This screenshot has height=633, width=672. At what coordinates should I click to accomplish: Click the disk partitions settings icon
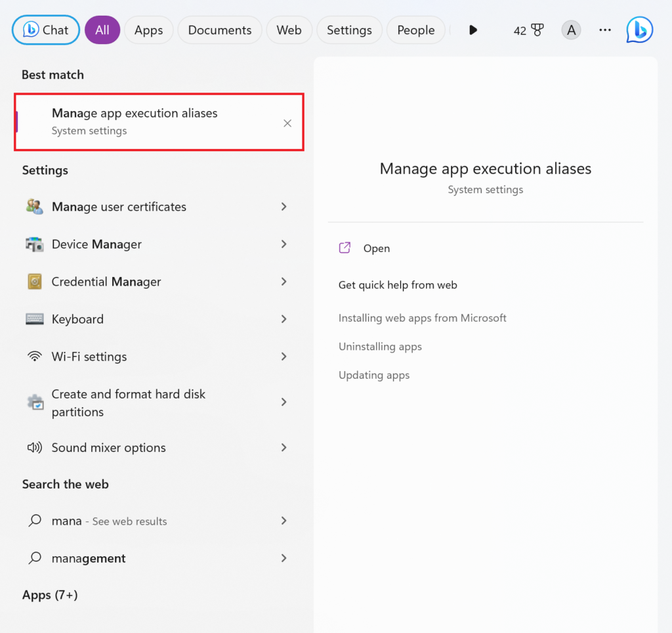click(34, 402)
